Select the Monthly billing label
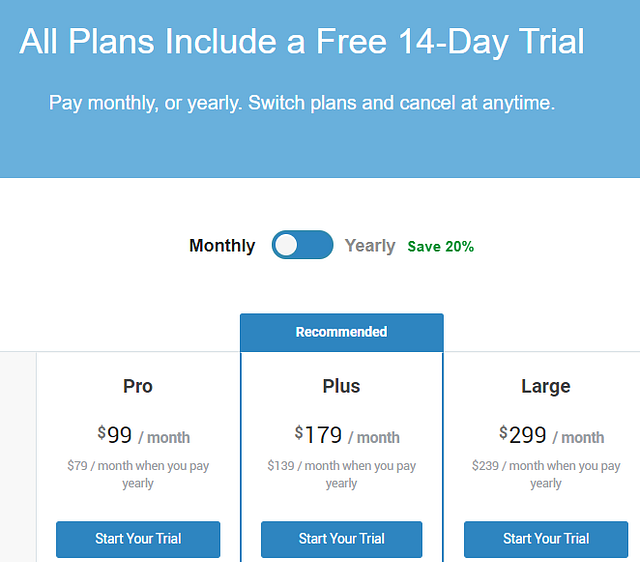Image resolution: width=640 pixels, height=562 pixels. [x=222, y=245]
